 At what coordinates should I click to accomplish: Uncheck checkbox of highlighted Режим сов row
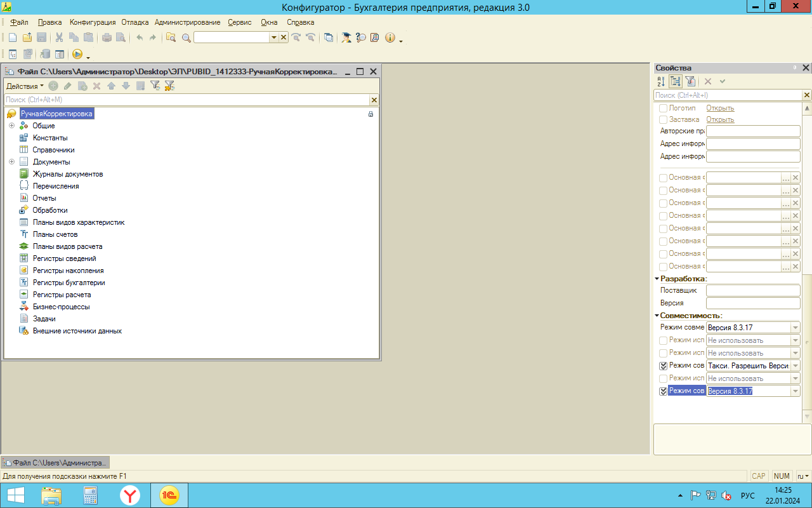(664, 391)
